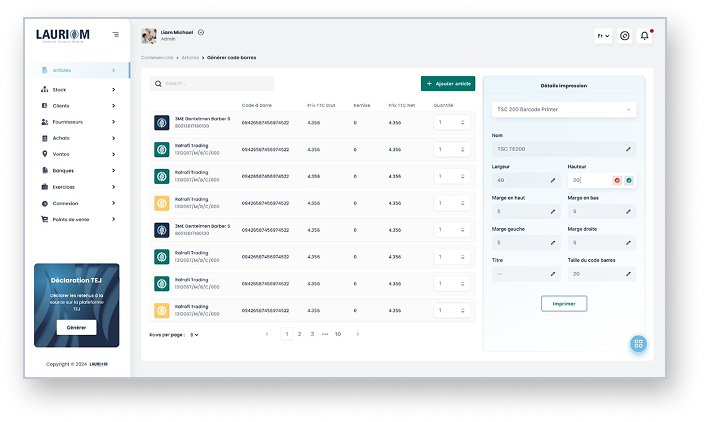Click first 3ME Gentelmen Barber row product icon

162,123
